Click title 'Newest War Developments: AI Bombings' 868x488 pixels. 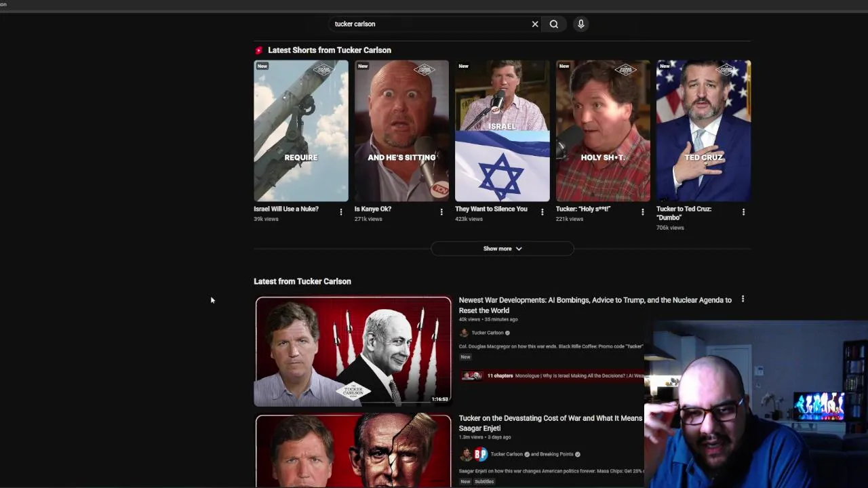tap(595, 305)
